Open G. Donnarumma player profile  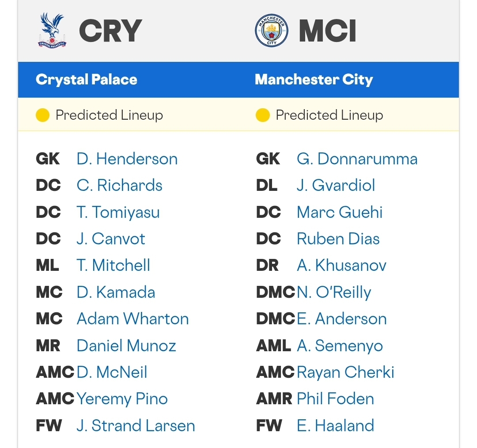tap(357, 159)
